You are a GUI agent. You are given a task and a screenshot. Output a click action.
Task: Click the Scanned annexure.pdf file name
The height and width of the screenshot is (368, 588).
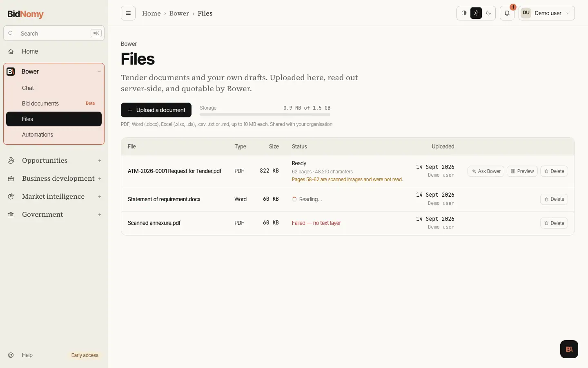tap(154, 223)
